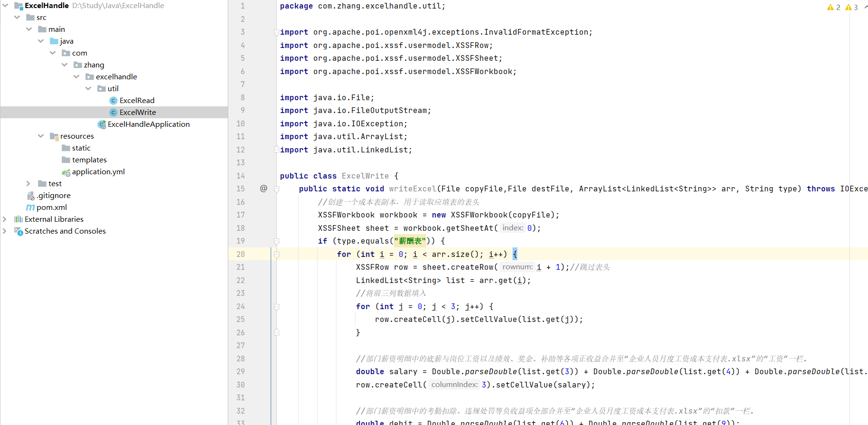Viewport: 868px width, 425px height.
Task: Click the Scratches and Consoles icon
Action: (19, 231)
